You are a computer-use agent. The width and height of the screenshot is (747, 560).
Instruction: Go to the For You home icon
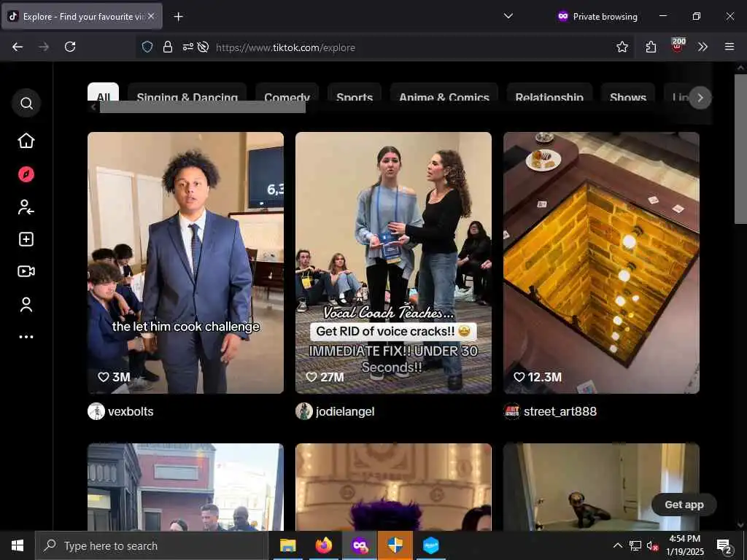pyautogui.click(x=26, y=141)
